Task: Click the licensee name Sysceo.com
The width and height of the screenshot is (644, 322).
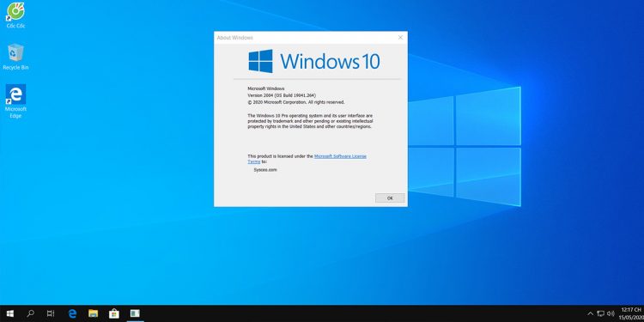Action: click(x=265, y=170)
